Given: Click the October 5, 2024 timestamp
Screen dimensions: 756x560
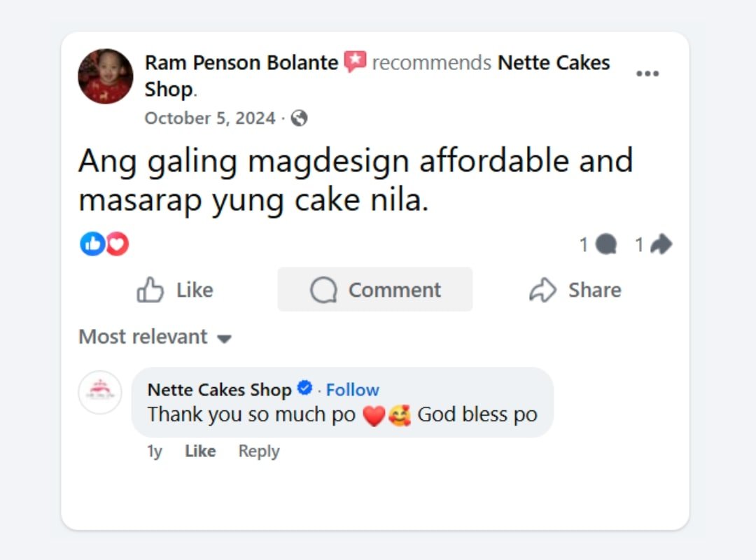Looking at the screenshot, I should click(210, 118).
